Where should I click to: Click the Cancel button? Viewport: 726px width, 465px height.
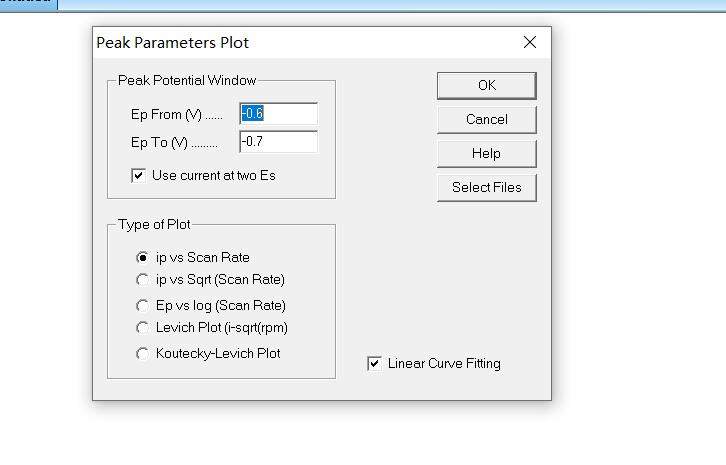(486, 119)
